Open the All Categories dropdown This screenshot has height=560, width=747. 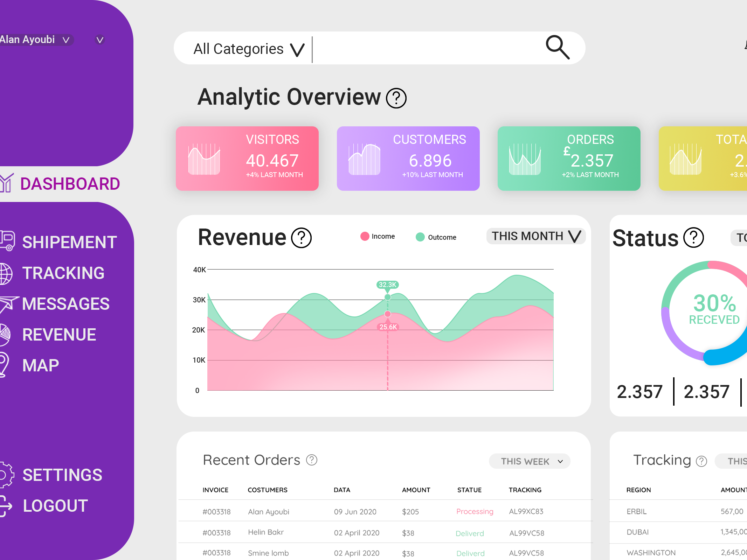point(249,49)
